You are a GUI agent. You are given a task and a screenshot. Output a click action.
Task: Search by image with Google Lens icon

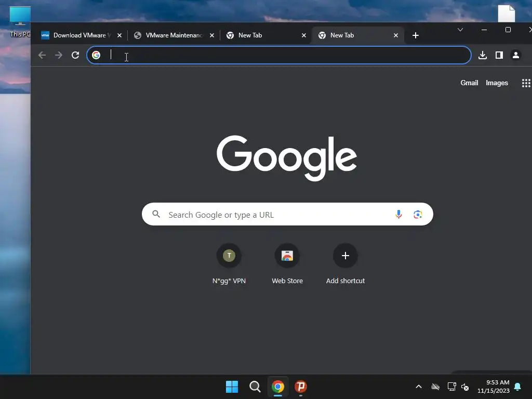click(x=418, y=214)
